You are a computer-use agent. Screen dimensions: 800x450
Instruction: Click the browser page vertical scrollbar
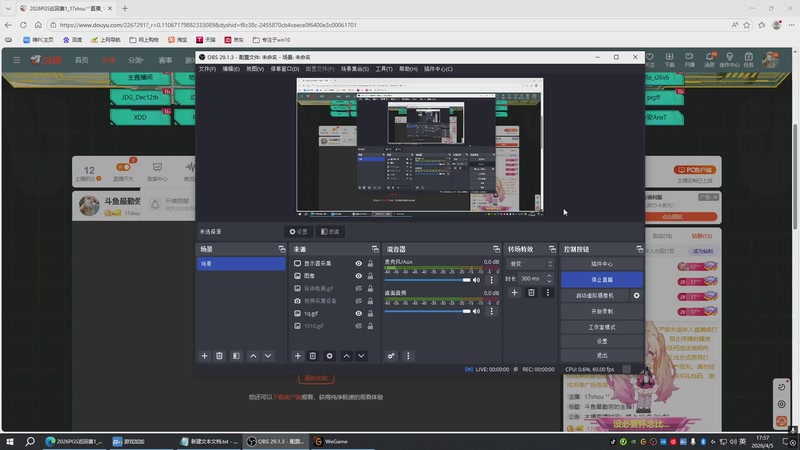[x=795, y=176]
